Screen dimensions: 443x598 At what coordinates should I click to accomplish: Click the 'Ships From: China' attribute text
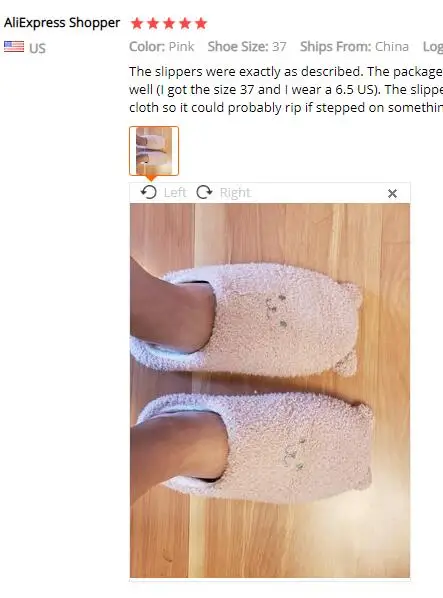pos(354,47)
